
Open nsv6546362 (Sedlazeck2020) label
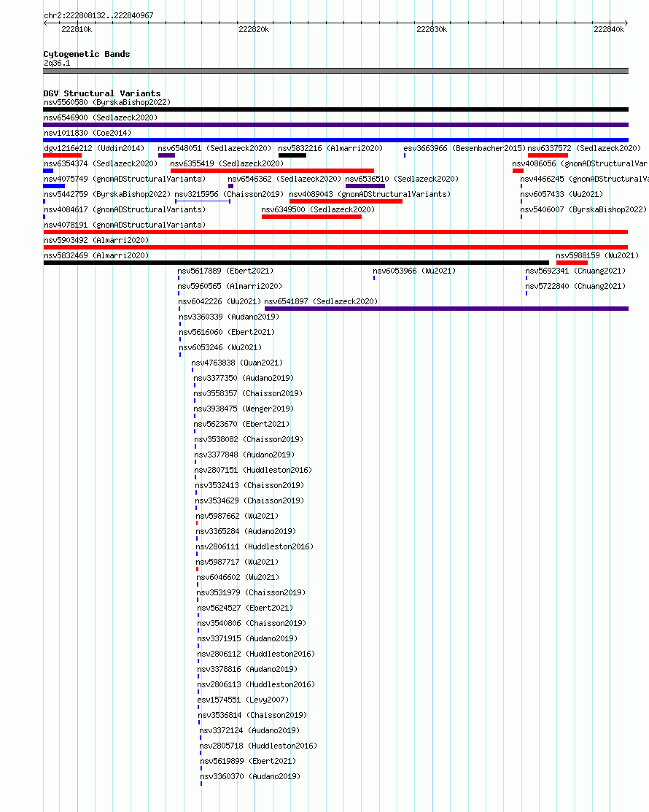pyautogui.click(x=284, y=179)
